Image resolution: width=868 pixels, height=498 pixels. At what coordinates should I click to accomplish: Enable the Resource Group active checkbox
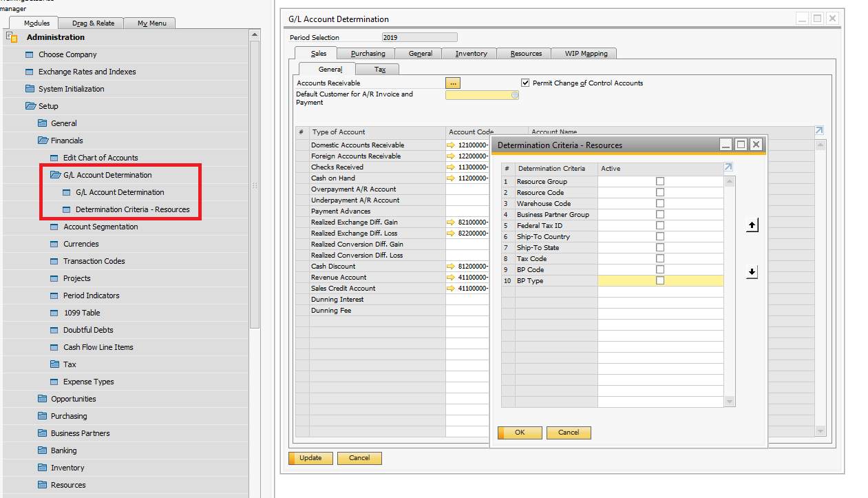click(660, 182)
